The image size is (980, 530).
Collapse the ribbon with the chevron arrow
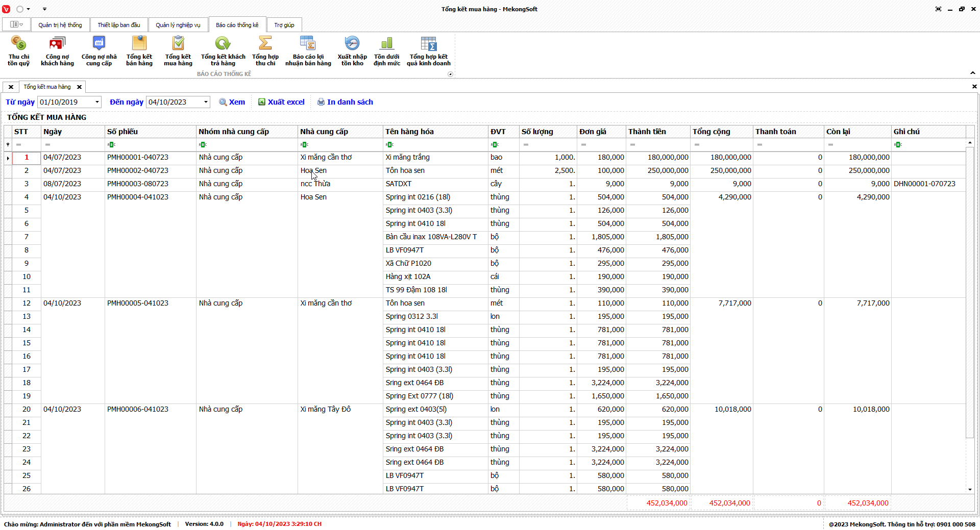972,73
